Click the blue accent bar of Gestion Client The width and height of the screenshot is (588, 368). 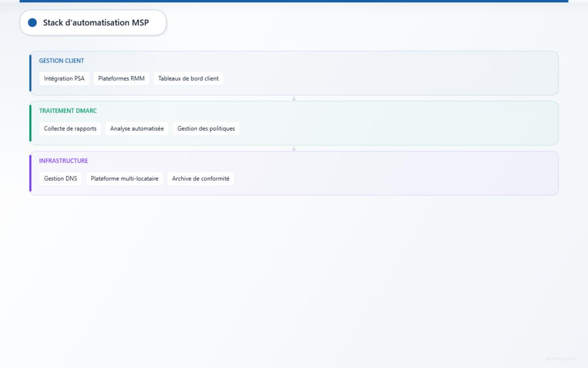[30, 73]
